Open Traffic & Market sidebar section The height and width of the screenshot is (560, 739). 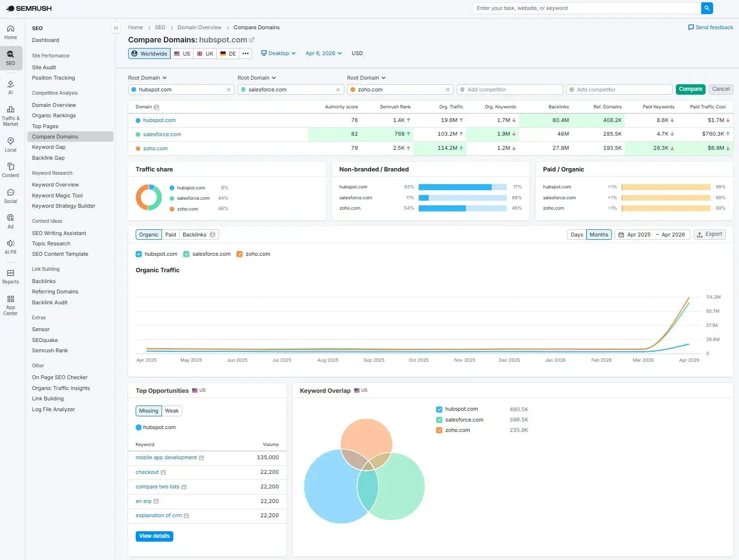10,115
